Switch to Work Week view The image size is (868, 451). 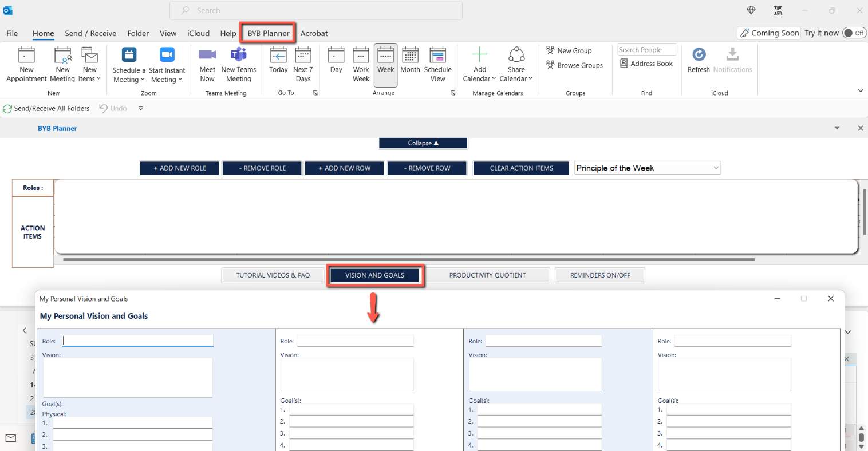[361, 65]
